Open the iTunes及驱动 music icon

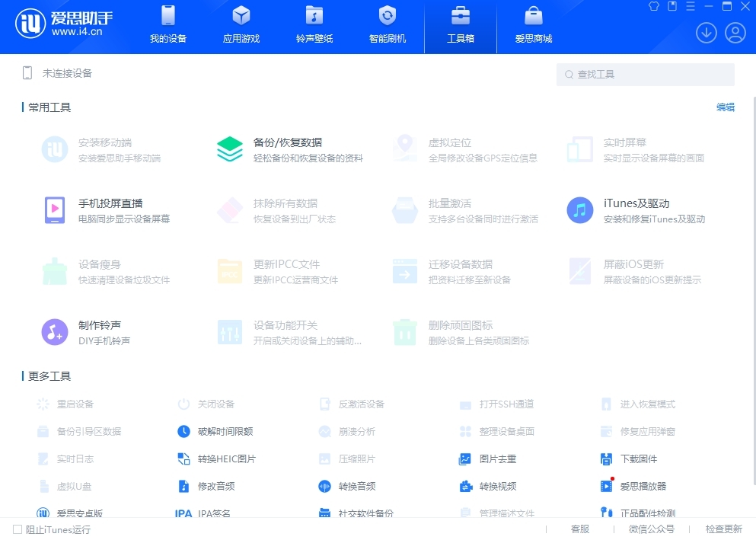pos(580,210)
